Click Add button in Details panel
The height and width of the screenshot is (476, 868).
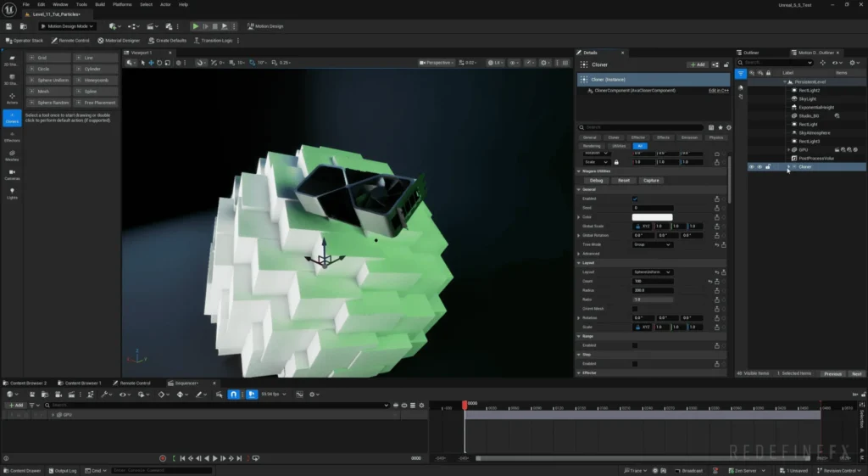pos(698,64)
